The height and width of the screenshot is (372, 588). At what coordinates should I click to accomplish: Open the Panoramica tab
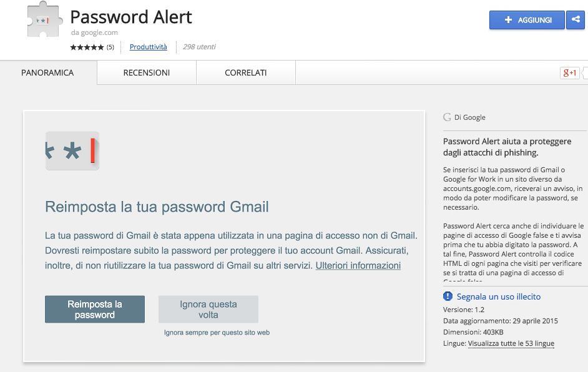point(47,73)
